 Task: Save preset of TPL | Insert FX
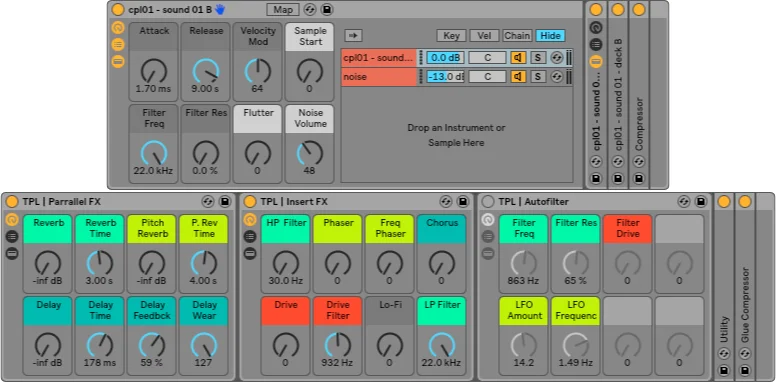click(463, 201)
